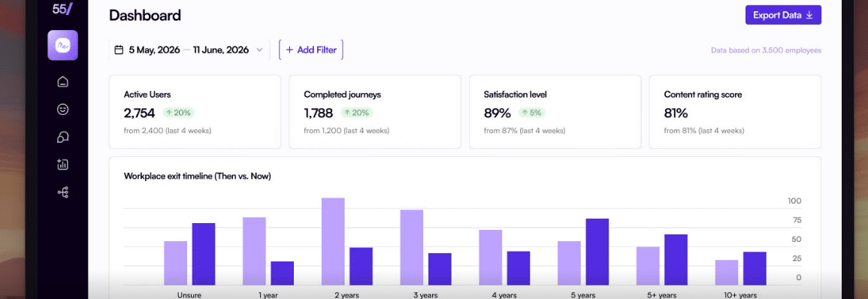The image size is (868, 299).
Task: Open the bar chart analytics sidebar icon
Action: click(x=62, y=165)
